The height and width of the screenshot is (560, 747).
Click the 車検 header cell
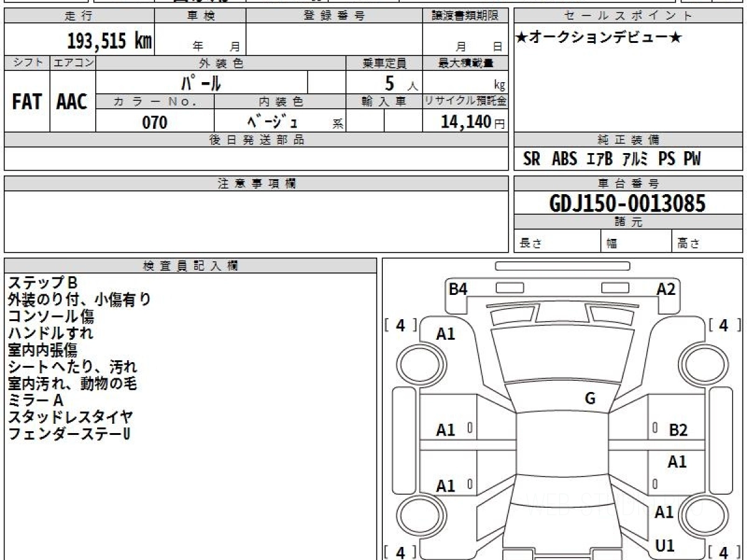point(200,16)
